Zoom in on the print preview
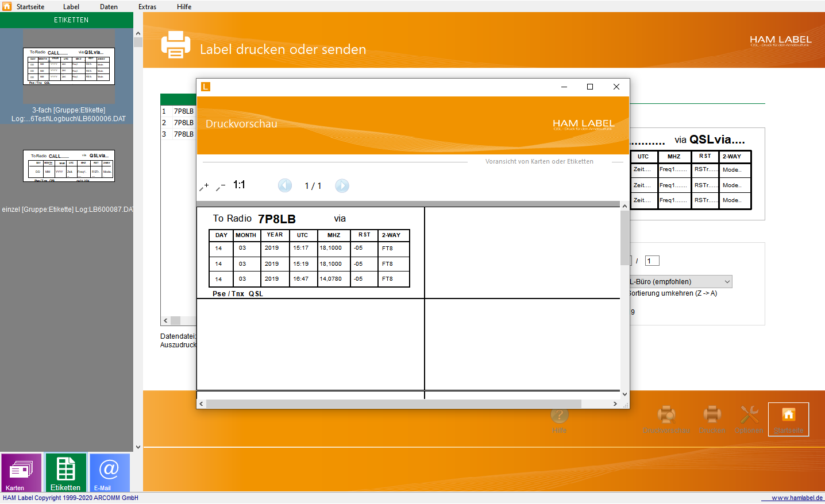The image size is (825, 504). tap(204, 186)
